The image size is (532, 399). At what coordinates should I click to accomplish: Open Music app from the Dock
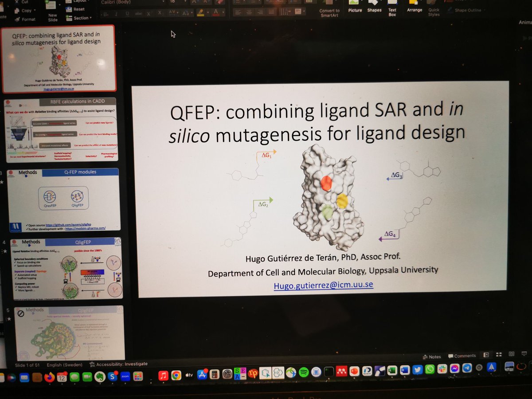tap(163, 376)
